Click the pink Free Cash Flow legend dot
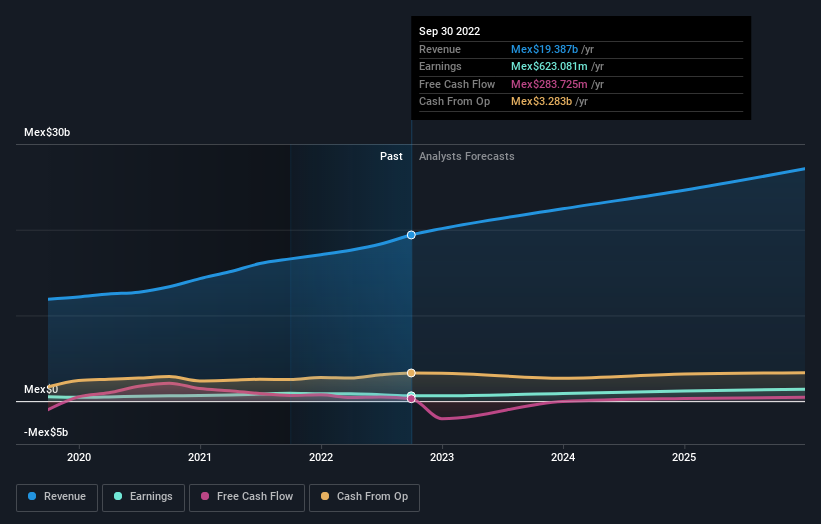 205,496
